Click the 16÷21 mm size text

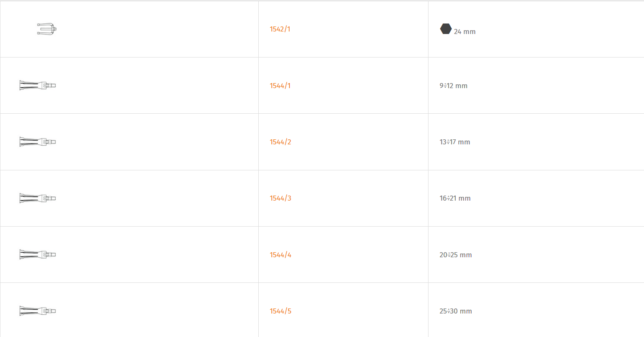click(x=455, y=198)
